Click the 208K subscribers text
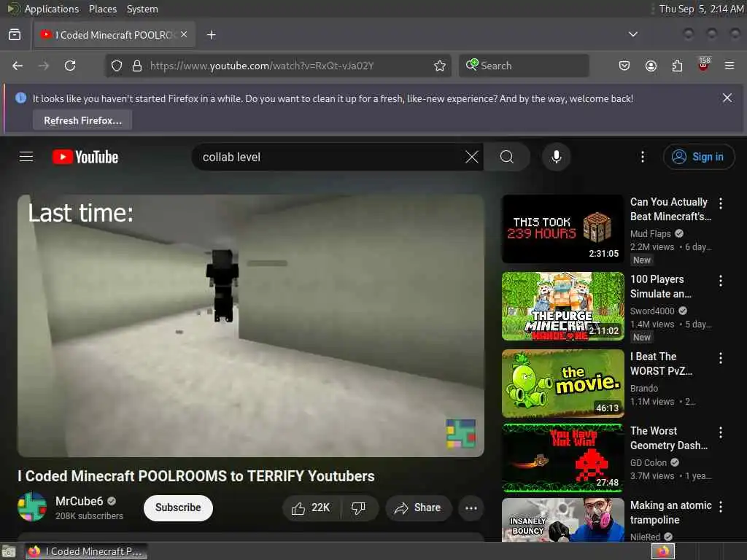The width and height of the screenshot is (747, 560). click(89, 516)
